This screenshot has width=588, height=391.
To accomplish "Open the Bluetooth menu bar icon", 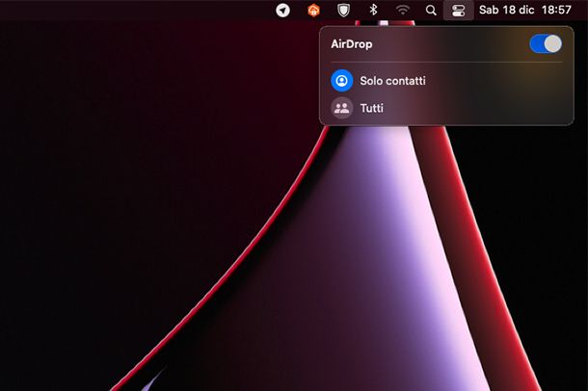I will tap(373, 10).
